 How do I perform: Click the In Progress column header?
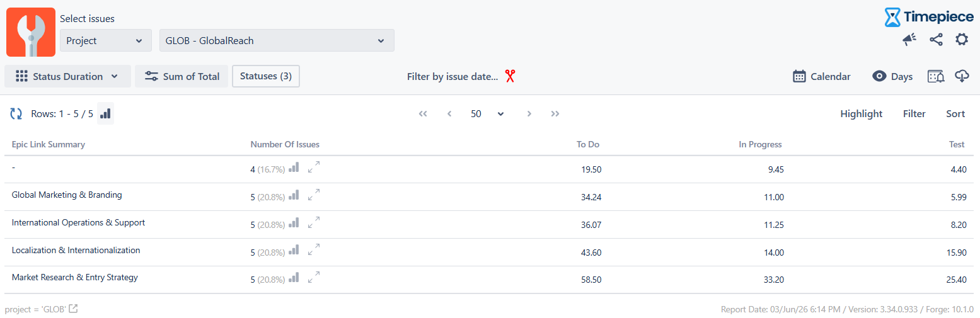[760, 144]
